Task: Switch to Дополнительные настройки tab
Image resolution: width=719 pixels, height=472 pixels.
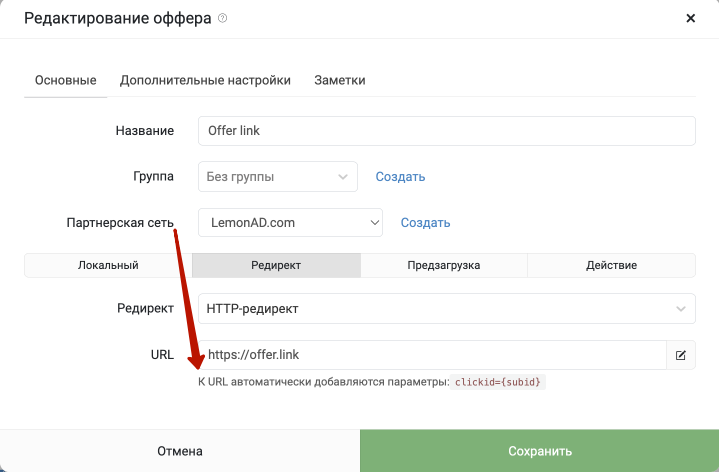Action: 205,80
